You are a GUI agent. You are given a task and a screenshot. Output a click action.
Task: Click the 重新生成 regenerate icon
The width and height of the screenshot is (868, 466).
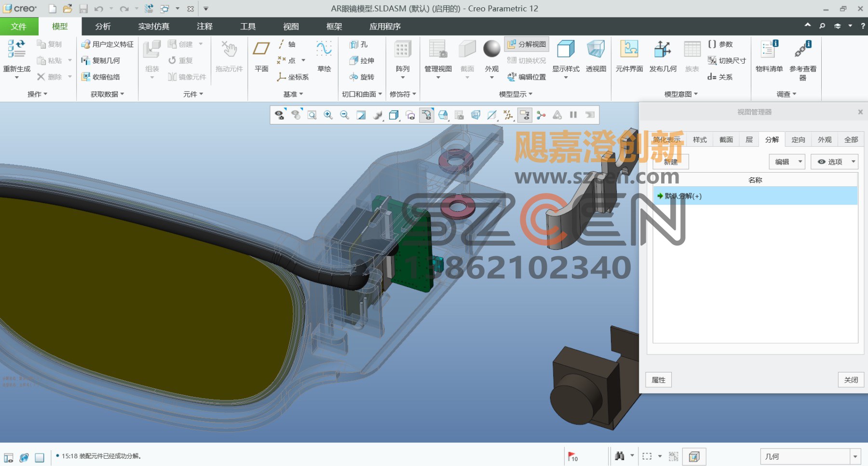[16, 49]
